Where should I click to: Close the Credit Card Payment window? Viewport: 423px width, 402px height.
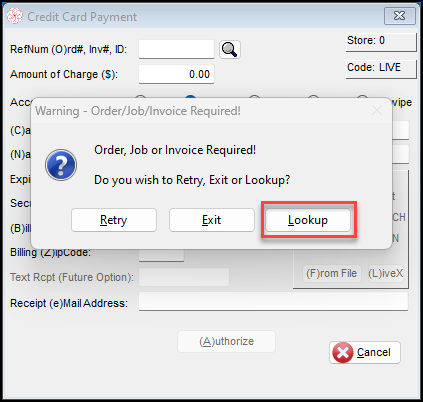[400, 16]
